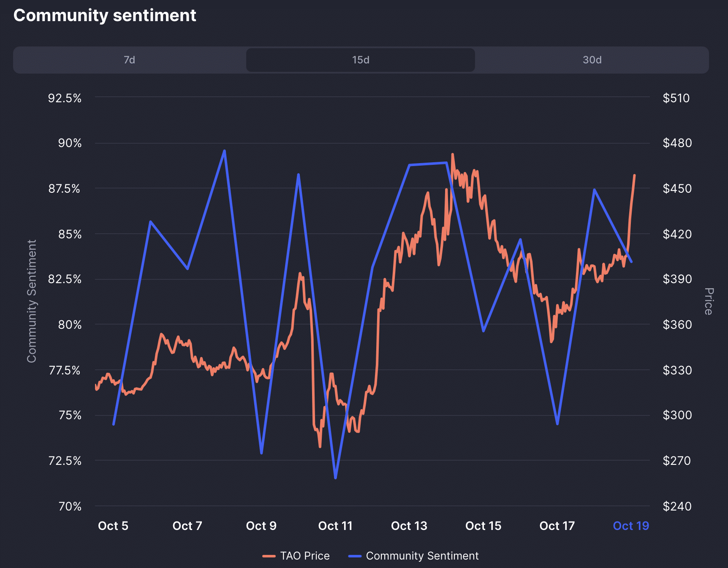The height and width of the screenshot is (568, 728).
Task: Click the Community sentiment heading
Action: click(x=105, y=16)
